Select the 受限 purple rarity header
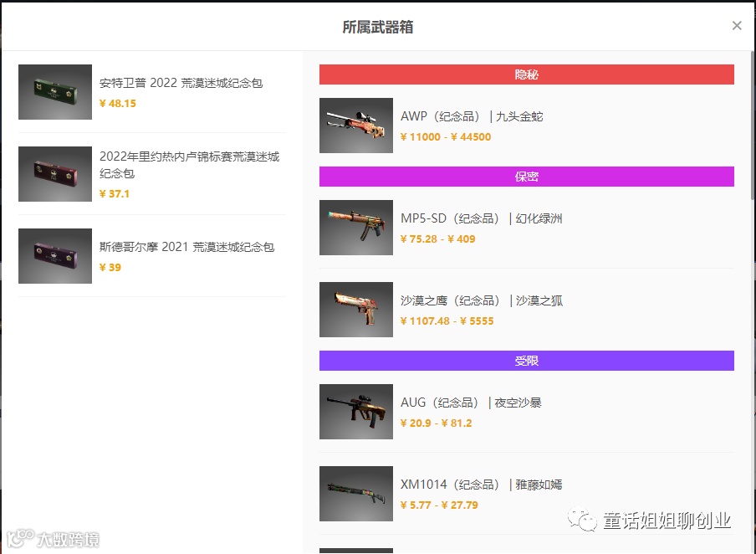Image resolution: width=756 pixels, height=554 pixels. pos(527,361)
